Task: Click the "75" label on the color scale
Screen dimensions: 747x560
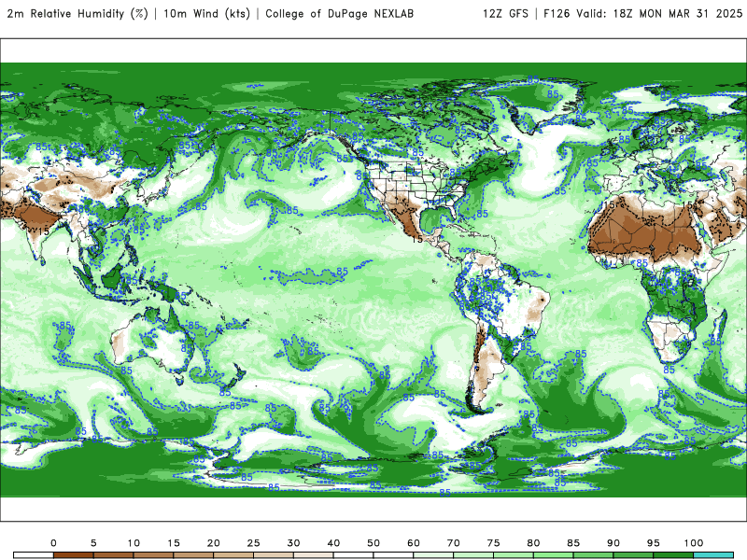Action: click(494, 543)
